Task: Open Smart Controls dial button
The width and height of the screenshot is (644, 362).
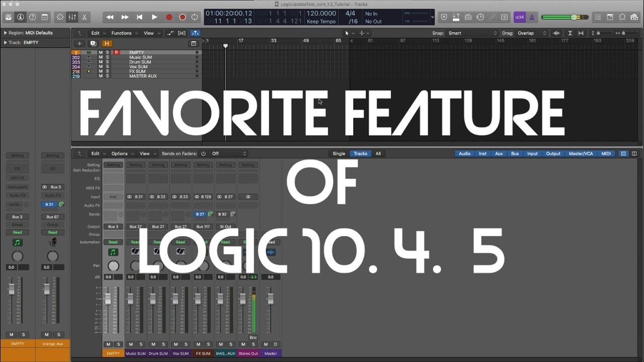Action: [x=60, y=17]
